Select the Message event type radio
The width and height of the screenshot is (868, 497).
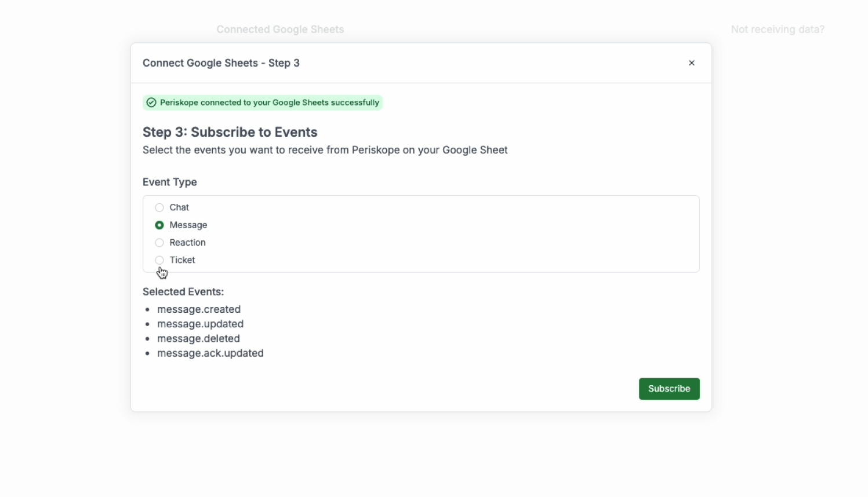pyautogui.click(x=159, y=225)
